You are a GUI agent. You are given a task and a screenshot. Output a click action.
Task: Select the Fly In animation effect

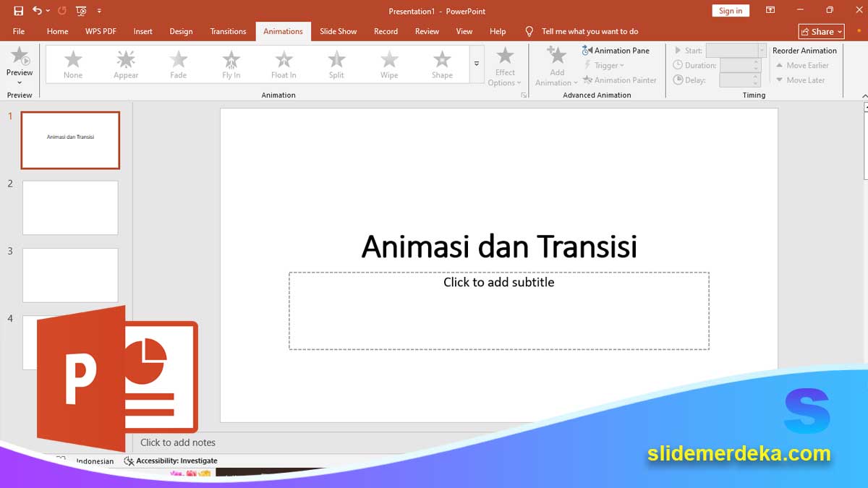coord(231,64)
